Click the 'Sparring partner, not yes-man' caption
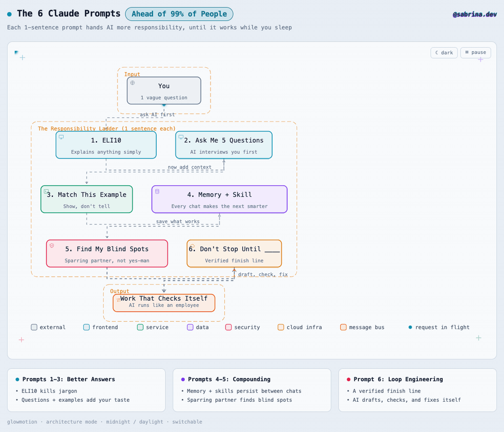The width and height of the screenshot is (504, 432). [x=107, y=261]
